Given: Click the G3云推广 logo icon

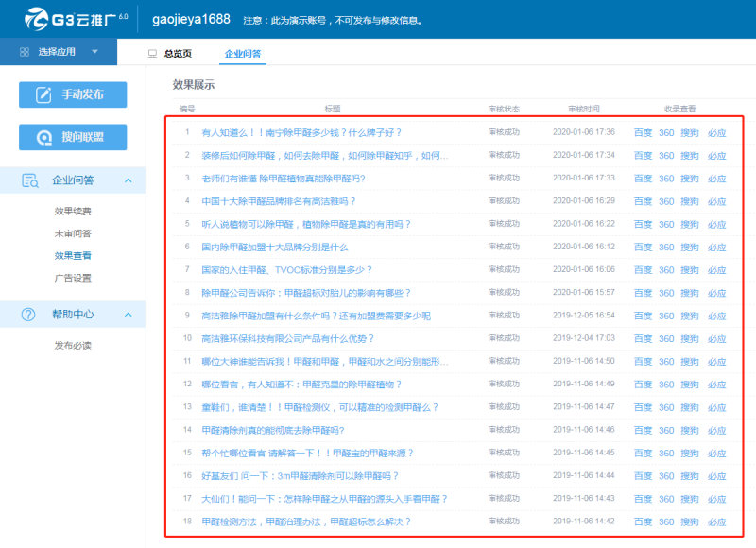Looking at the screenshot, I should click(36, 19).
